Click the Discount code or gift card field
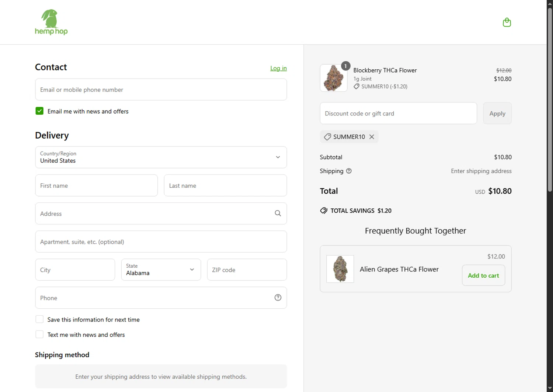Image resolution: width=553 pixels, height=392 pixels. tap(399, 114)
